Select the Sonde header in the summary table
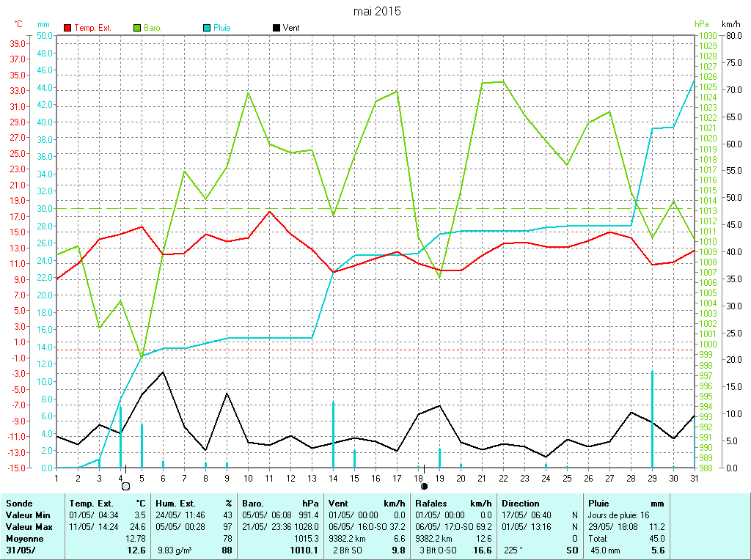Image resolution: width=751 pixels, height=560 pixels. coord(19,504)
